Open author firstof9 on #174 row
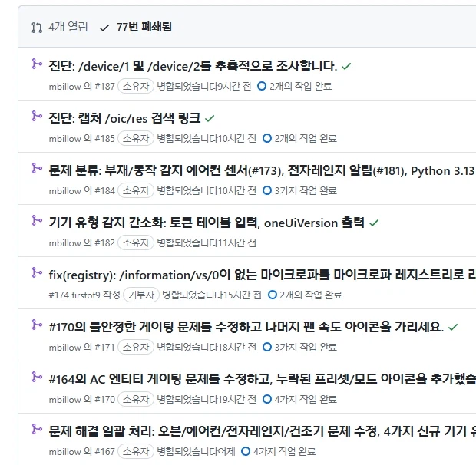The image size is (476, 465). pyautogui.click(x=86, y=295)
